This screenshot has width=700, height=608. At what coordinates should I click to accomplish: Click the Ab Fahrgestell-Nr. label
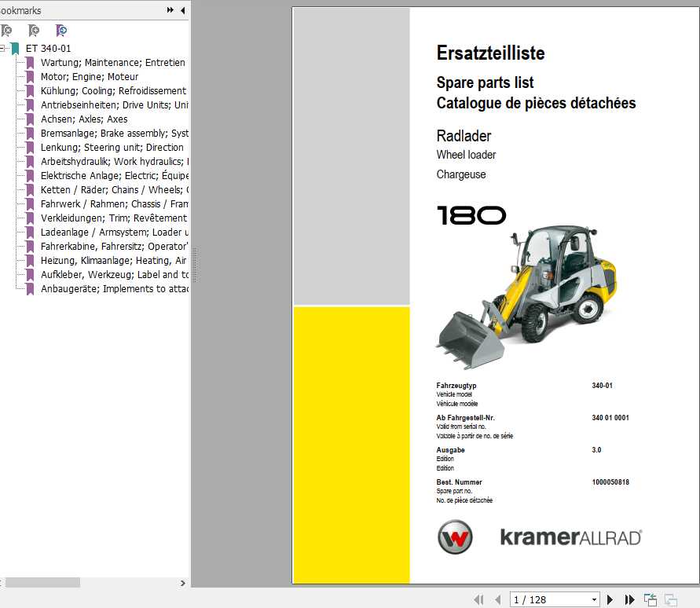click(466, 418)
